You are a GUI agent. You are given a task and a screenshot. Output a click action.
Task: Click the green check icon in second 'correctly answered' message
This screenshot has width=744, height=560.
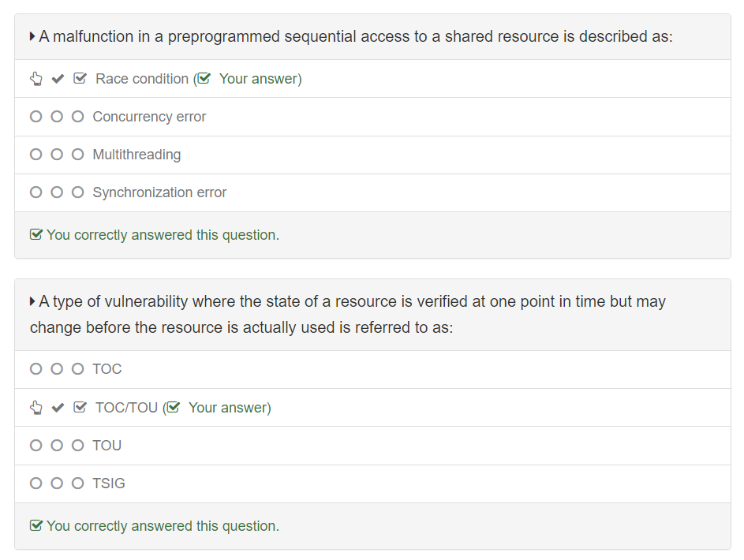(36, 526)
